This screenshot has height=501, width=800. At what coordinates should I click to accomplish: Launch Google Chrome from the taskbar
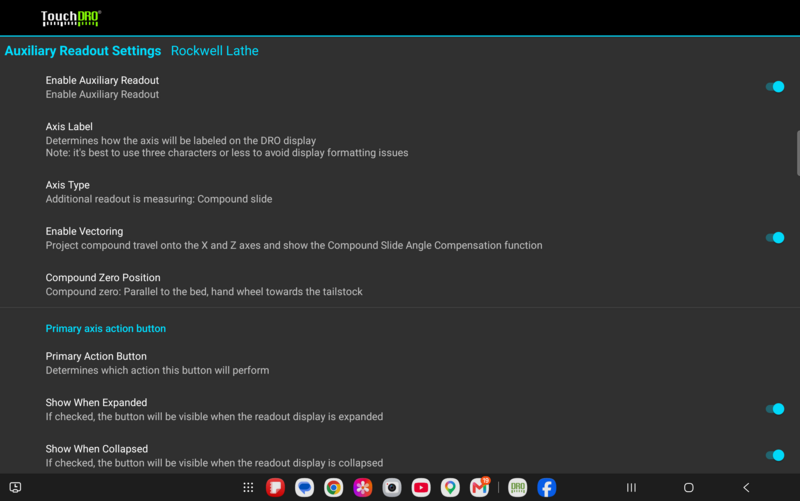point(333,488)
